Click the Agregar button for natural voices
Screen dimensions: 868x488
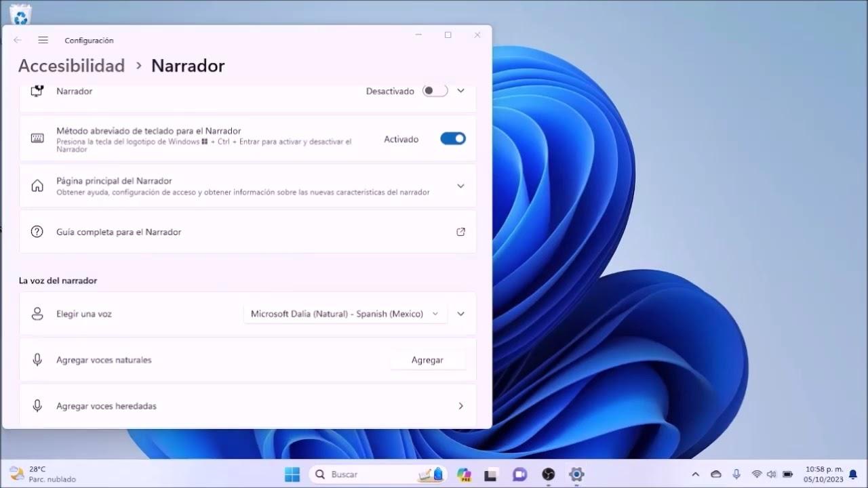(427, 360)
